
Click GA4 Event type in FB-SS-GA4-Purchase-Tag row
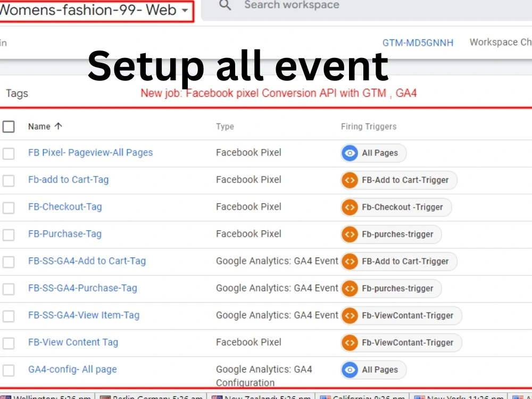click(277, 288)
